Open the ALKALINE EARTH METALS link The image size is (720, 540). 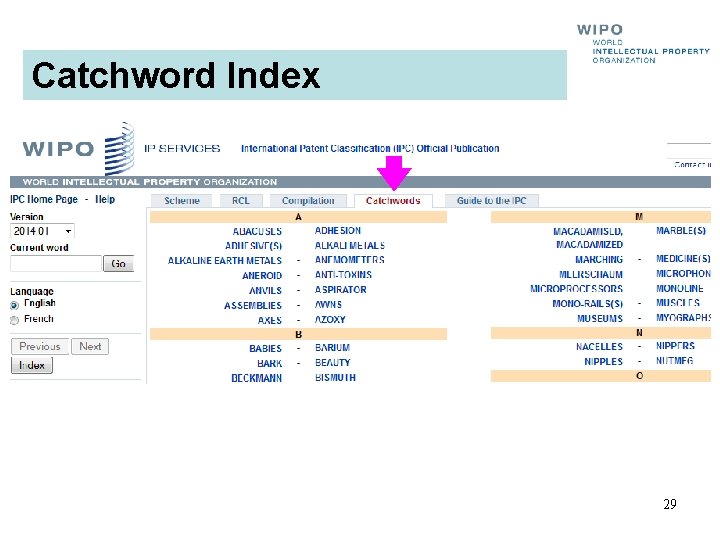[225, 261]
